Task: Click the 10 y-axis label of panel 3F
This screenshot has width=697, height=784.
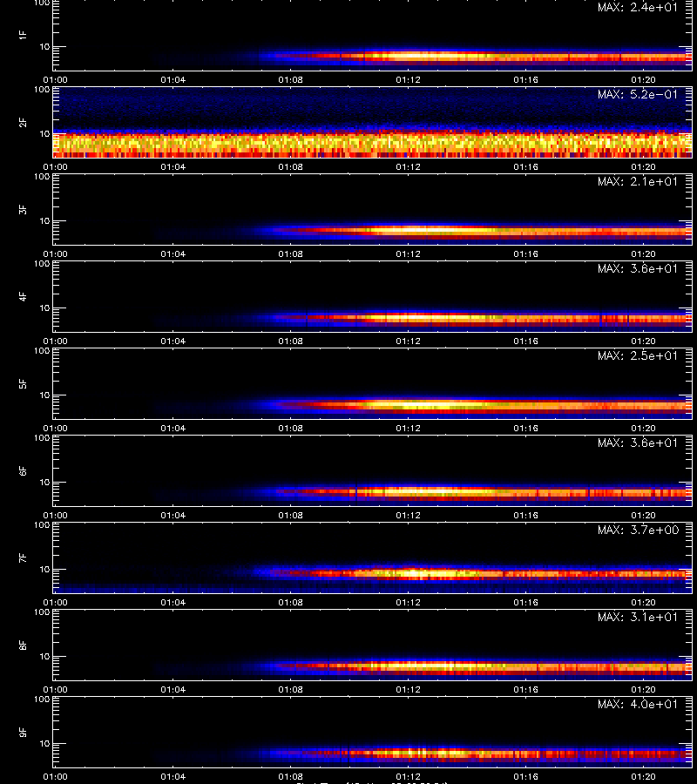Action: click(44, 220)
